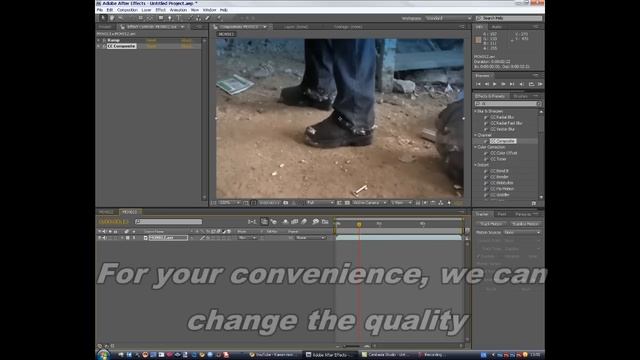This screenshot has height=360, width=640.
Task: Open the Windows Start menu
Action: (x=103, y=355)
